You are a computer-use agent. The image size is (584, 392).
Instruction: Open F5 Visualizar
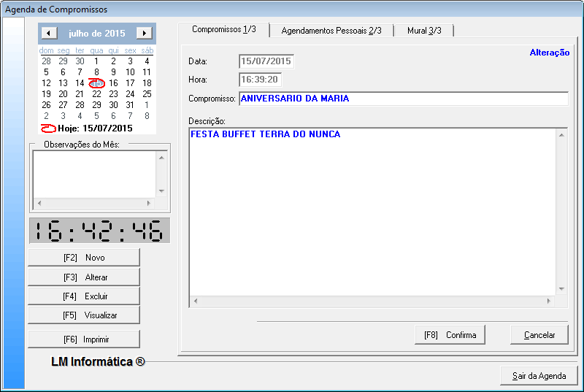[x=84, y=315]
